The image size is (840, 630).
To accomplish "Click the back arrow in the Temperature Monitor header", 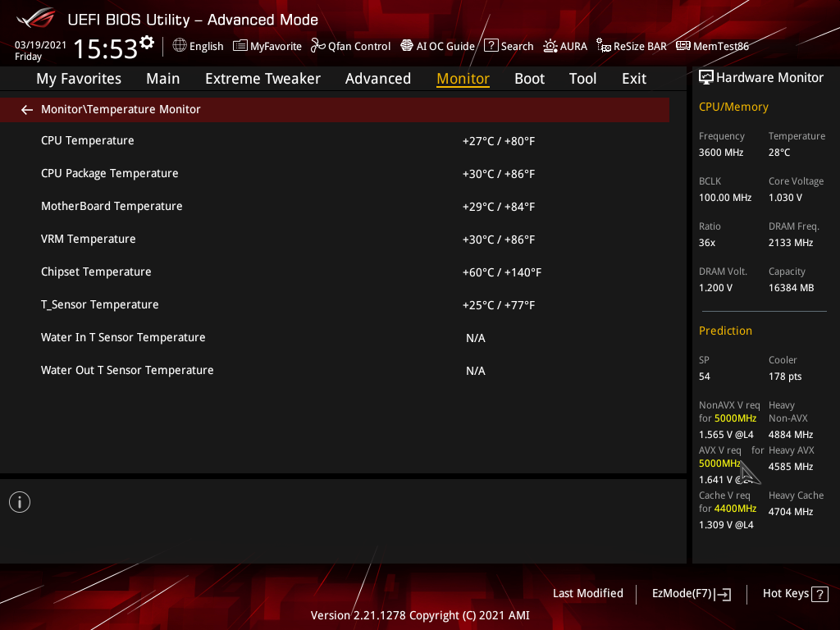I will tap(27, 110).
